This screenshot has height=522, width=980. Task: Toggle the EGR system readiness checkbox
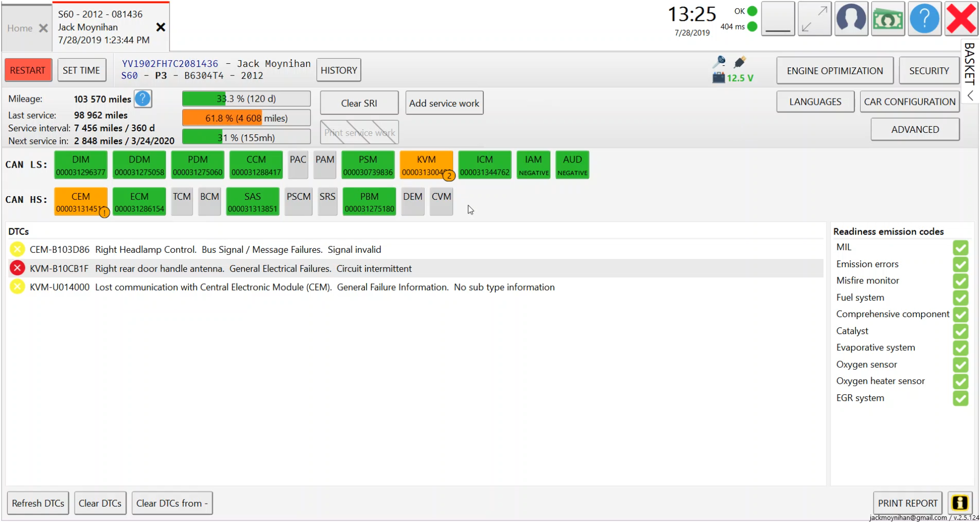coord(960,398)
